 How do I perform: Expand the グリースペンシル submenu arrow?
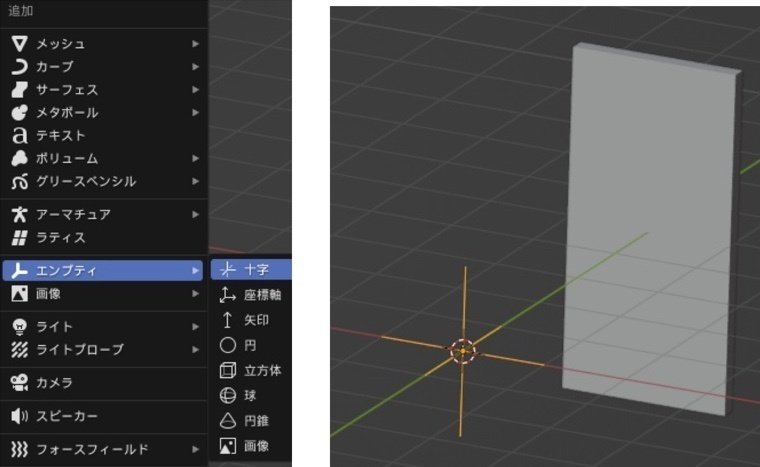point(195,181)
